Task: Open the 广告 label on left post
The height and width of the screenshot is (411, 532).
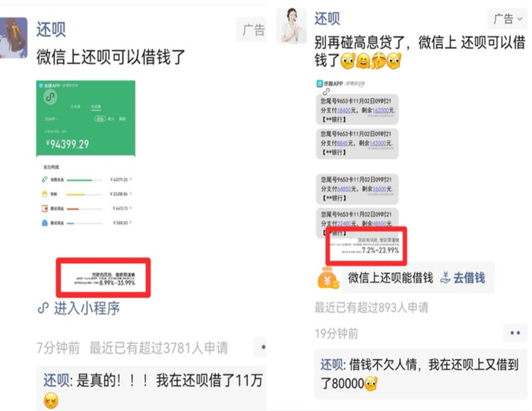Action: [252, 30]
